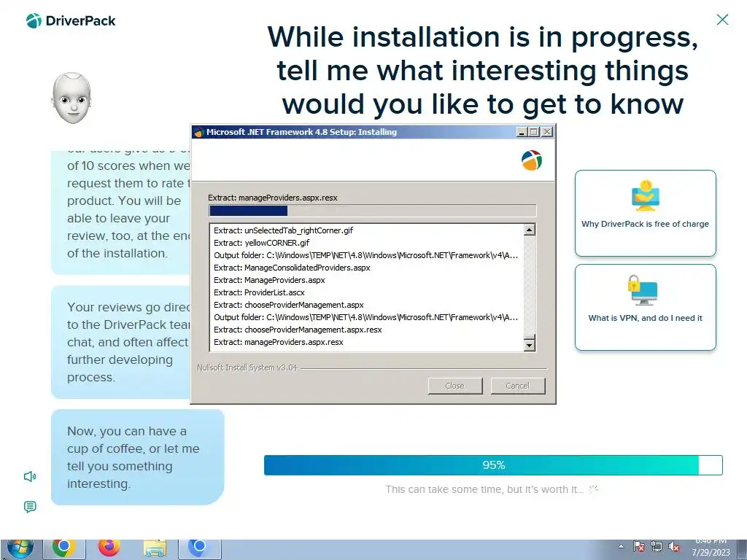Click the DriverPack logo in the top-left corner
The image size is (747, 560).
71,21
